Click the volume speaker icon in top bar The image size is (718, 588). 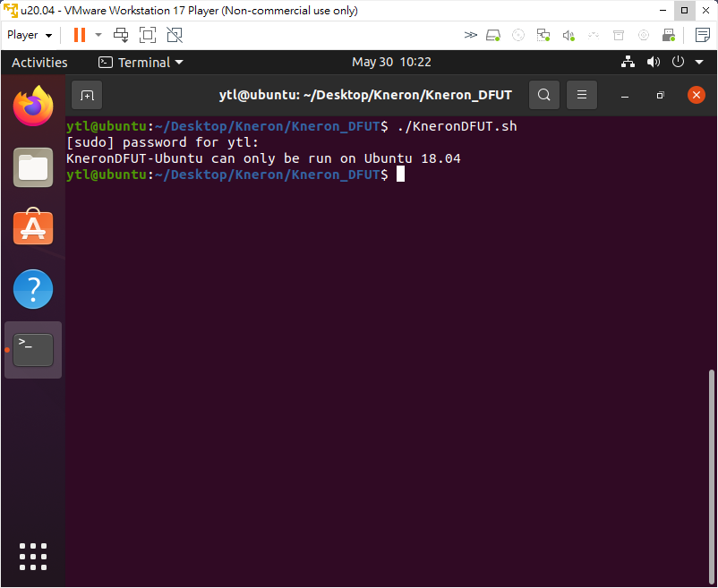(654, 62)
